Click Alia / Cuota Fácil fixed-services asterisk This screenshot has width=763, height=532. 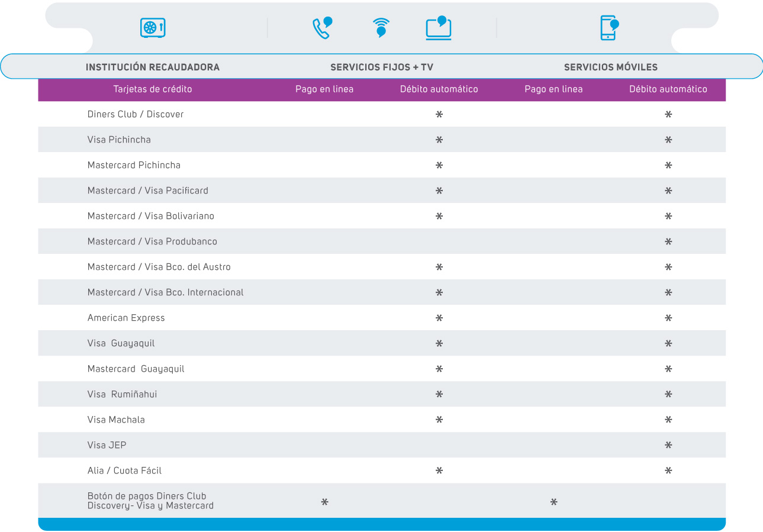tap(439, 471)
